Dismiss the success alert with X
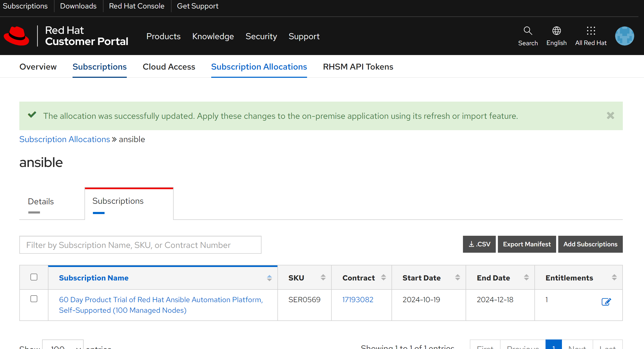Viewport: 644px width, 349px height. click(x=610, y=116)
